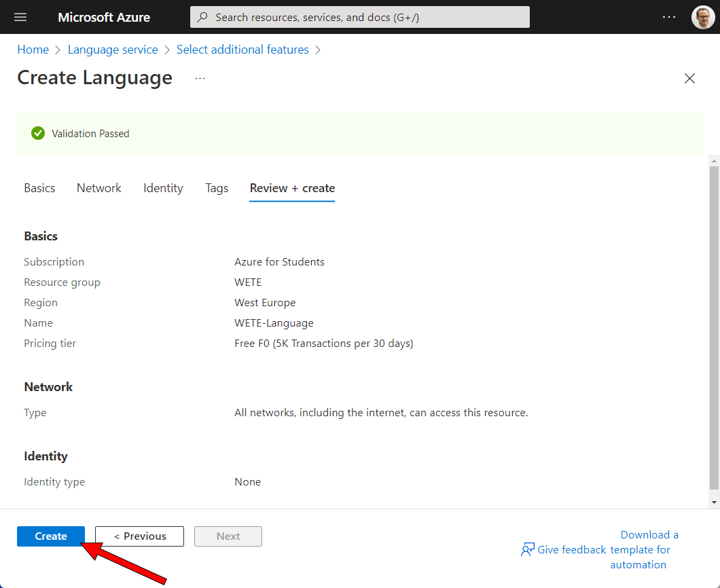The image size is (720, 588).
Task: Open the user account avatar
Action: [702, 17]
